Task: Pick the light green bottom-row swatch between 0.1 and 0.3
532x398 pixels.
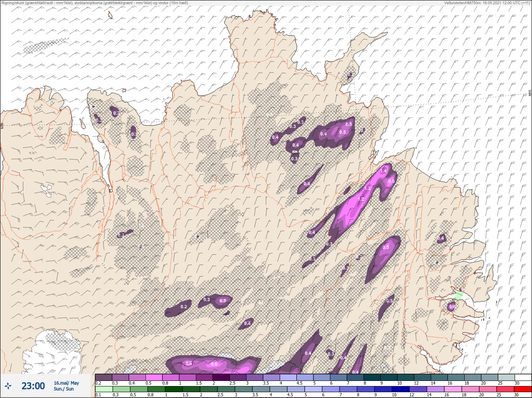Action: [x=103, y=390]
